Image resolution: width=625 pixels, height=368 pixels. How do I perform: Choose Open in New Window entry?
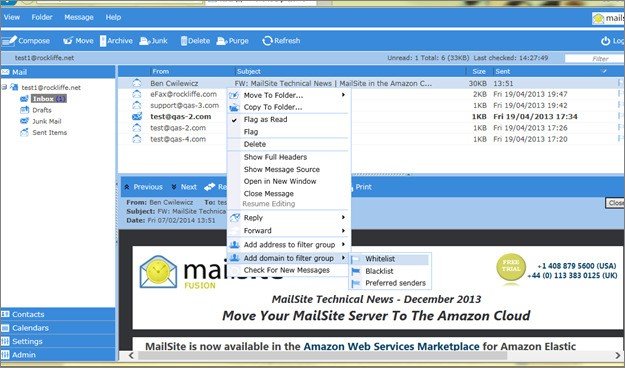(280, 181)
